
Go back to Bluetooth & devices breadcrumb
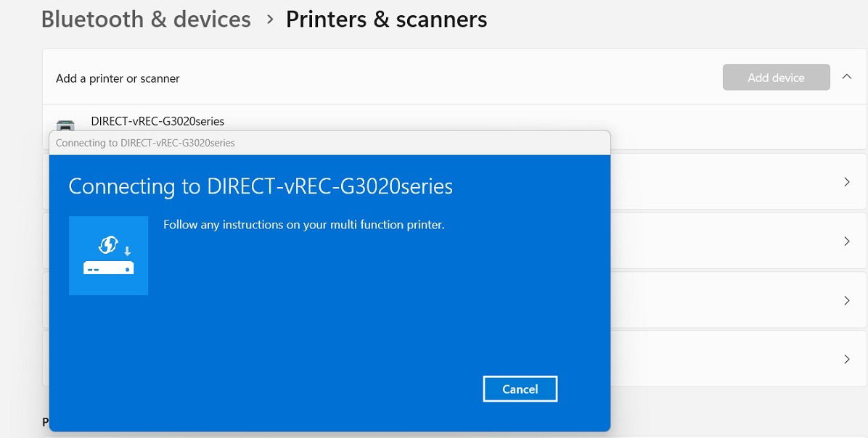(x=146, y=20)
